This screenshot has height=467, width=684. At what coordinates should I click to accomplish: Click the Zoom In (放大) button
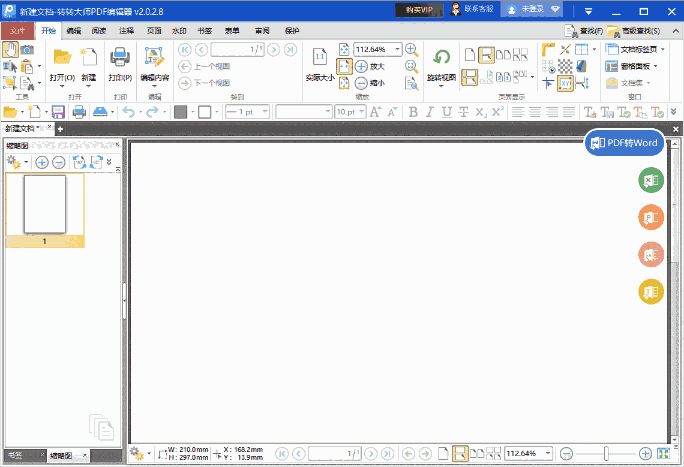tap(361, 66)
